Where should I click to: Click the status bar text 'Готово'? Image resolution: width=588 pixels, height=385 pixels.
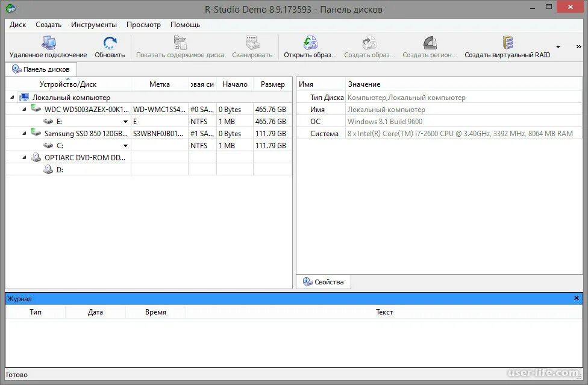(x=17, y=375)
